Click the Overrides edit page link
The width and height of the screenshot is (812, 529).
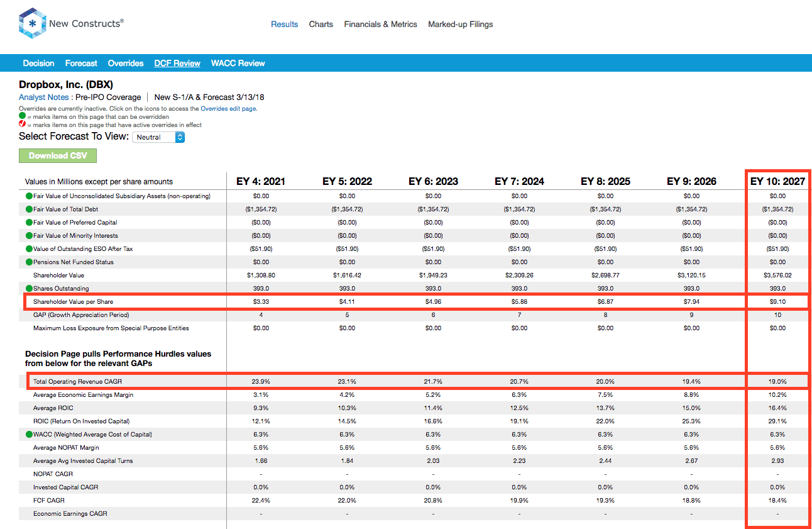[x=229, y=109]
